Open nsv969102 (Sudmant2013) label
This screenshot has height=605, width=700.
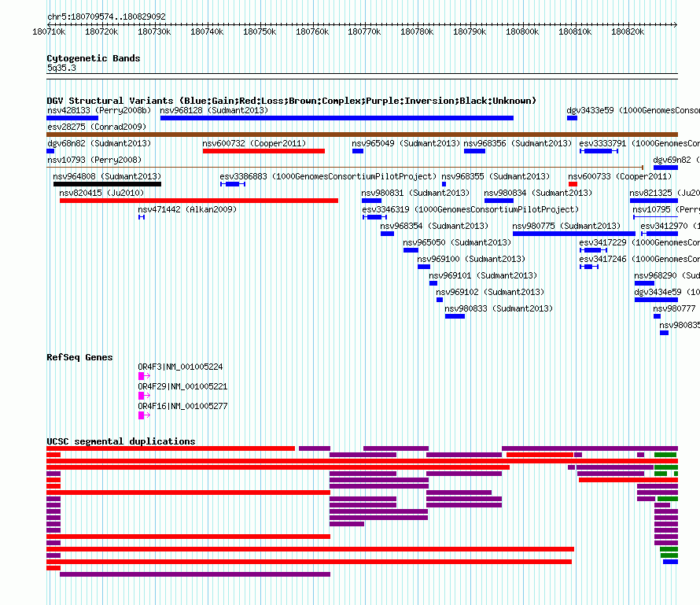coord(490,292)
